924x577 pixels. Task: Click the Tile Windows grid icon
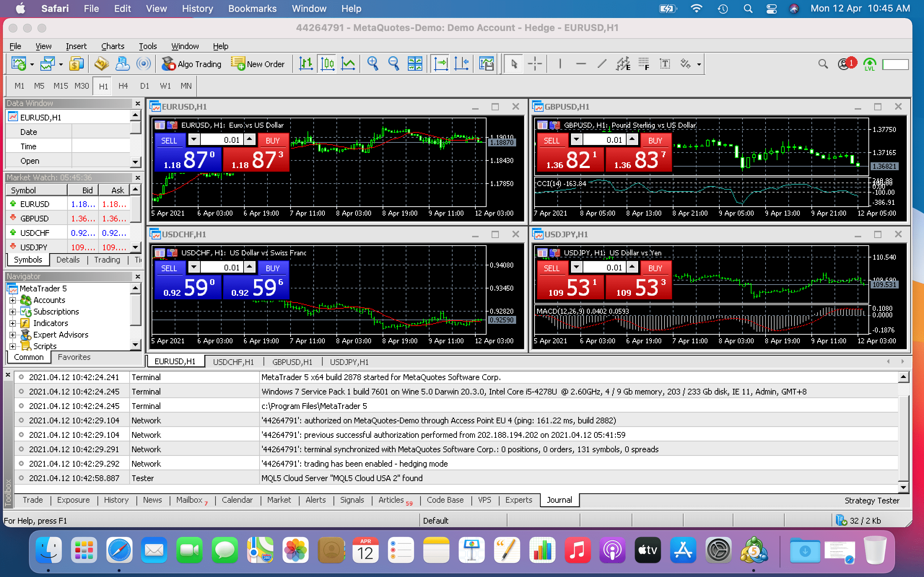(x=415, y=64)
